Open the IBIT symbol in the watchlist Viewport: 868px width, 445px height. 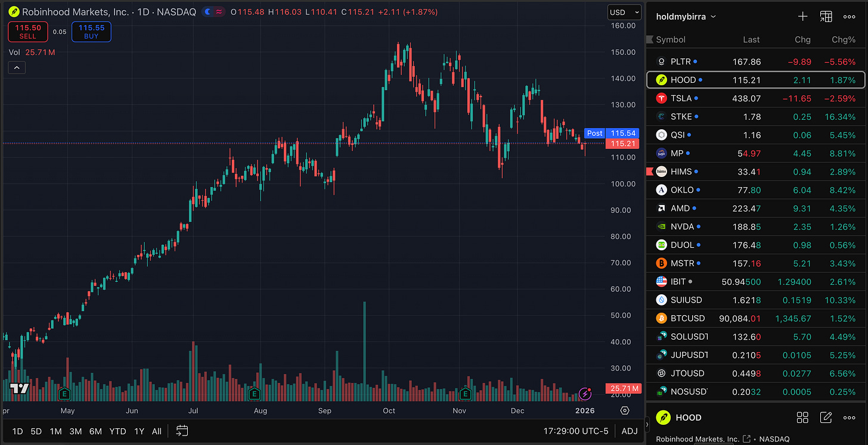click(756, 282)
